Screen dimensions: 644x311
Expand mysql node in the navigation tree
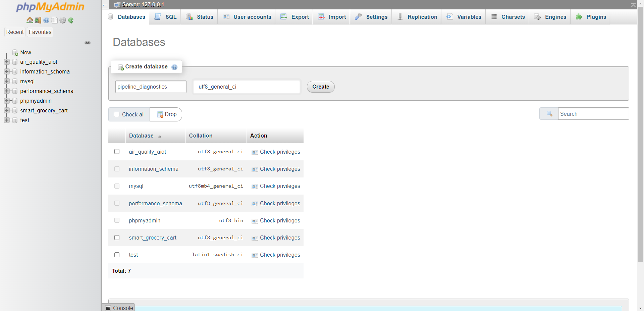pos(6,82)
